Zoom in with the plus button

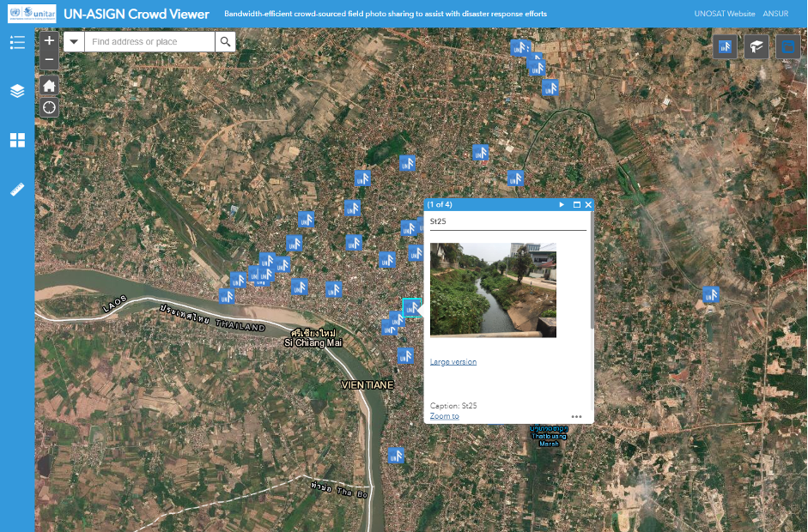point(49,40)
